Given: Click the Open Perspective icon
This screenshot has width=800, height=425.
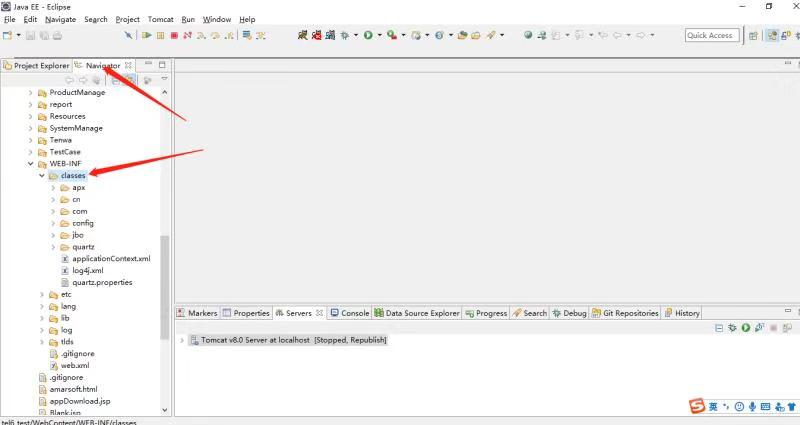Looking at the screenshot, I should 753,35.
